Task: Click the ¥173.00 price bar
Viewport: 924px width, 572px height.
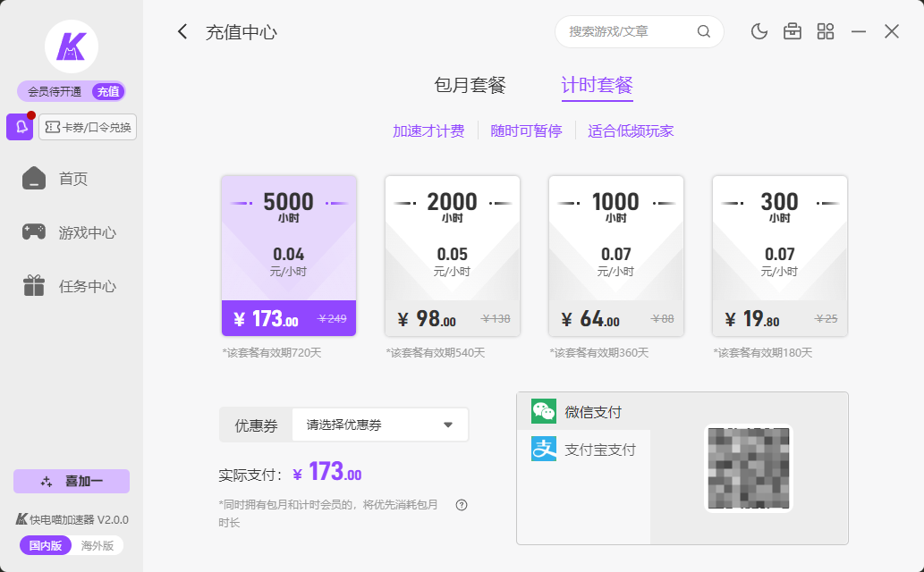Action: (289, 318)
